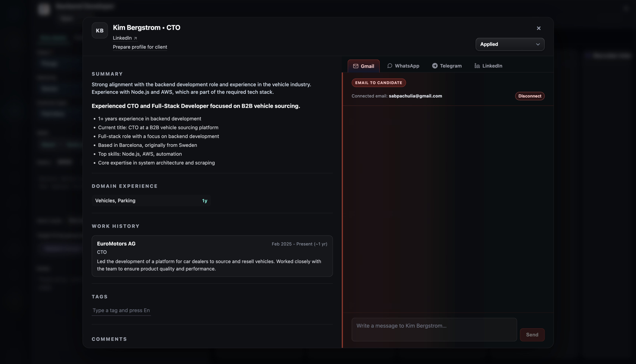The width and height of the screenshot is (636, 364).
Task: Click the Full-stack role bullet
Action: pos(158,136)
